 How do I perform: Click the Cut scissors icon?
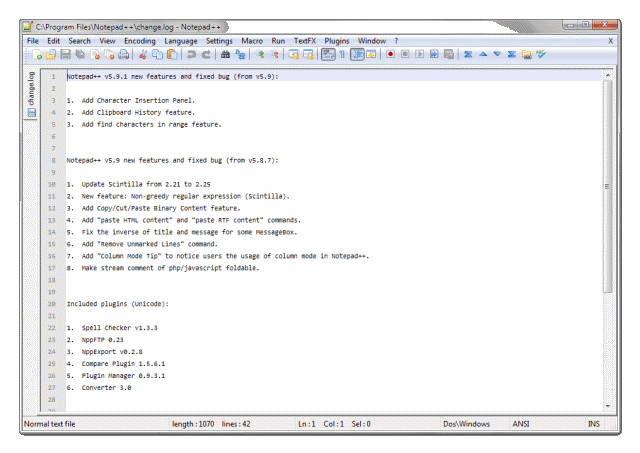pyautogui.click(x=143, y=54)
